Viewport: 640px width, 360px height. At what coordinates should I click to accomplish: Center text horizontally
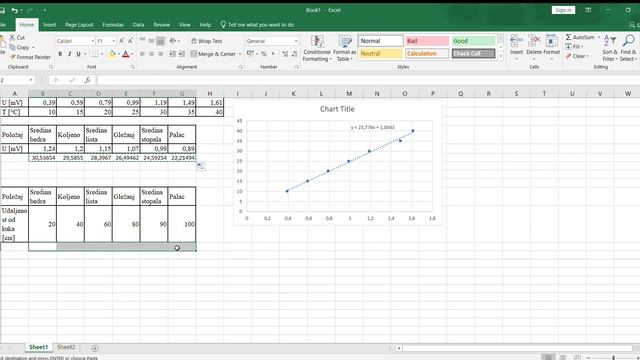[x=151, y=54]
